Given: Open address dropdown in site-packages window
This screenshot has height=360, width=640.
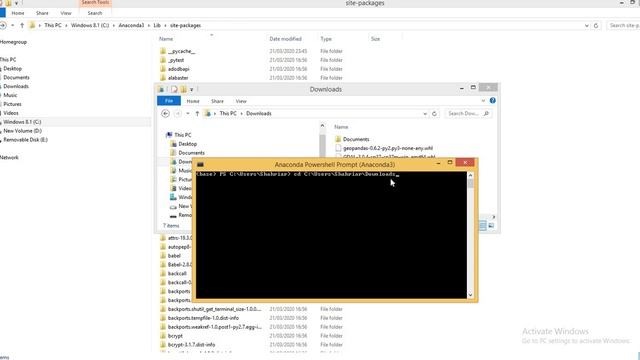Looking at the screenshot, I should (587, 26).
